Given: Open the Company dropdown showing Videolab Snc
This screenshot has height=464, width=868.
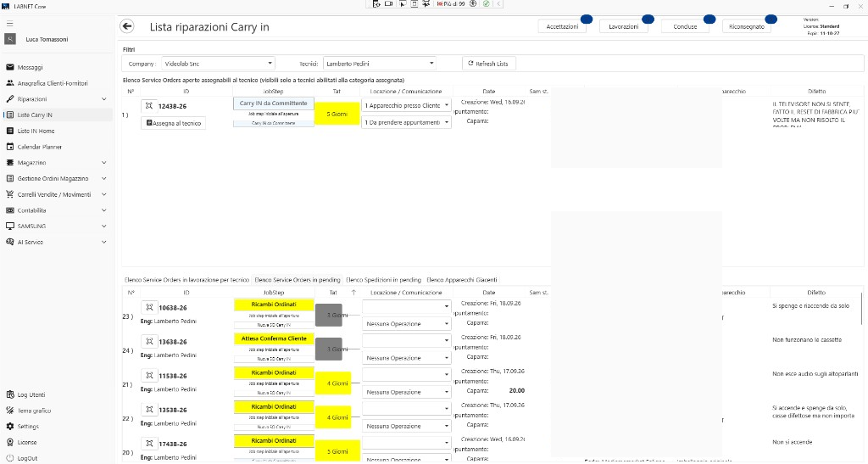Looking at the screenshot, I should click(218, 64).
